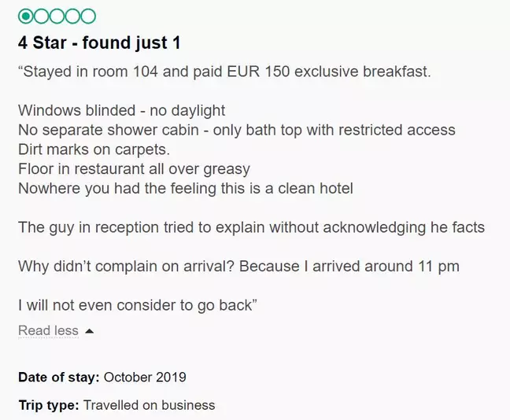Click the "Why didn't complain on arrival" line

point(238,267)
